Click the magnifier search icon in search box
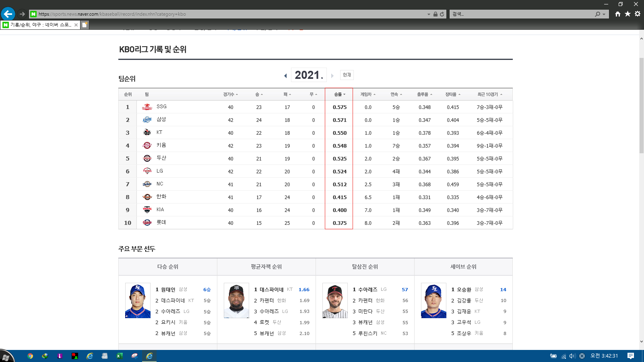This screenshot has height=362, width=644. pyautogui.click(x=597, y=14)
